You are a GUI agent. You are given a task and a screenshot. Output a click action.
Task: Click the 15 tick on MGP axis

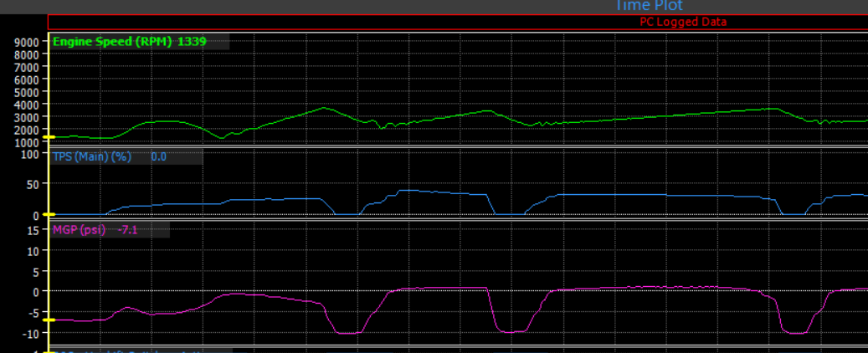pyautogui.click(x=33, y=229)
